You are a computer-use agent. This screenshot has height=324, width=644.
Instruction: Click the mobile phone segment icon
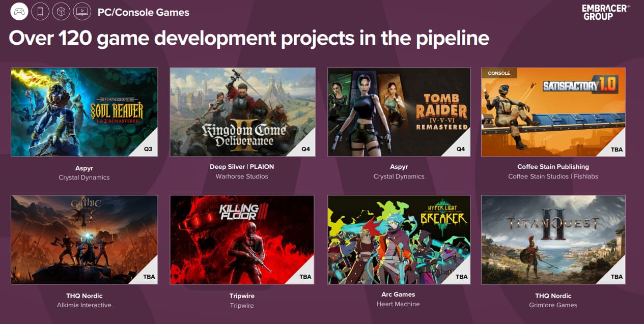[x=40, y=12]
